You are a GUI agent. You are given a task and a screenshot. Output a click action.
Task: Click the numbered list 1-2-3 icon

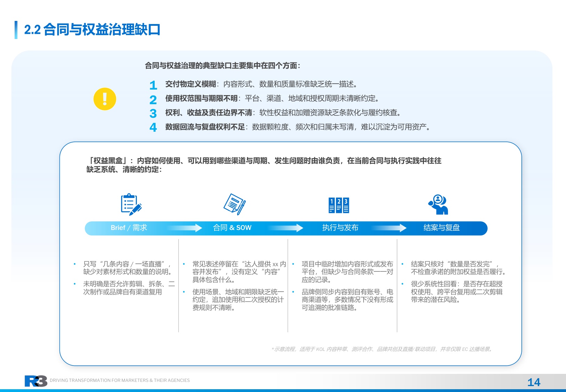click(x=338, y=206)
